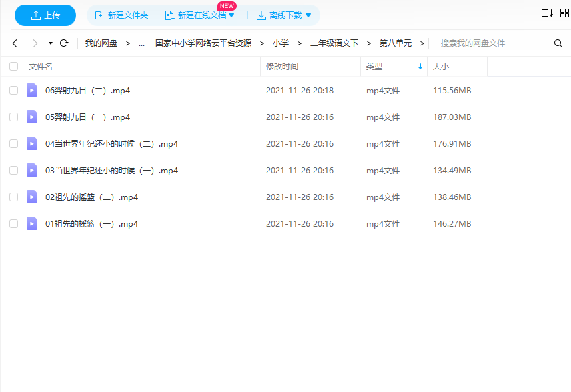Screen dimensions: 571x392
Task: Click the 新建文件夹 button
Action: tap(122, 15)
